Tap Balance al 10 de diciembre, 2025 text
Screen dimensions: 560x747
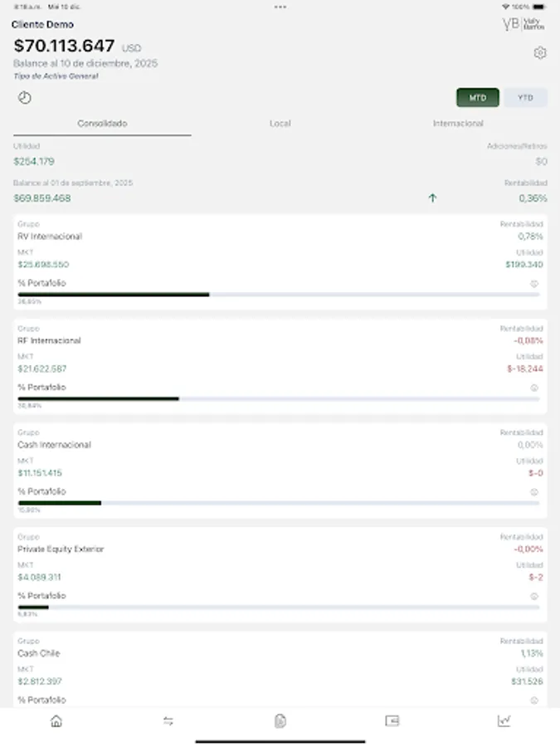pyautogui.click(x=85, y=63)
